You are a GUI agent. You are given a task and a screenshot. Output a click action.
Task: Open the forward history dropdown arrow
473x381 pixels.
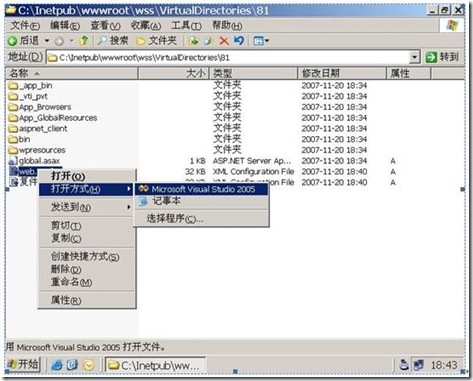coord(72,41)
